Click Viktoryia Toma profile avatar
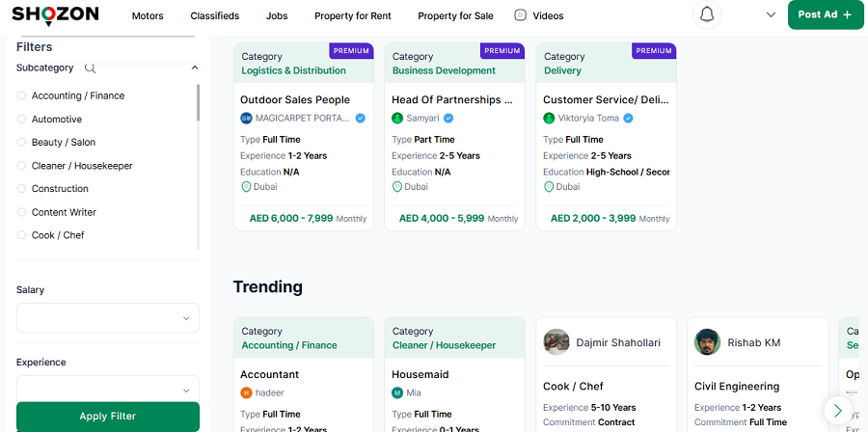Image resolution: width=868 pixels, height=432 pixels. [549, 119]
